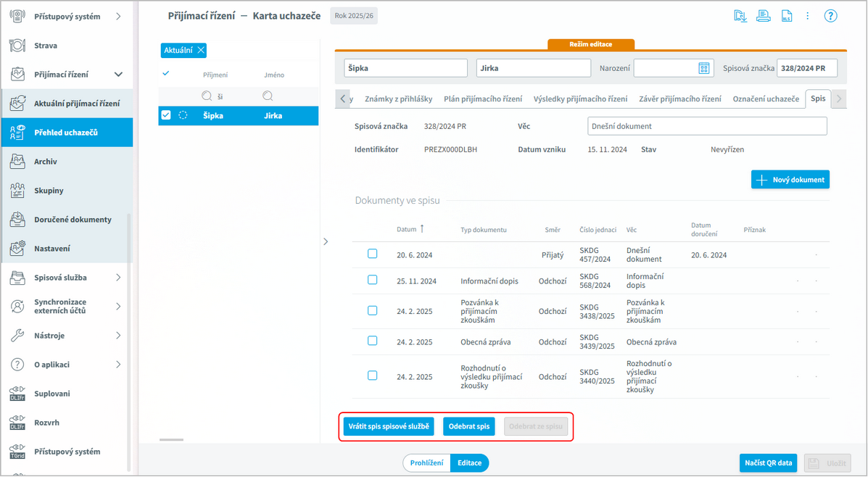This screenshot has height=477, width=868.
Task: Click the search icon under Příjmení column
Action: (207, 96)
